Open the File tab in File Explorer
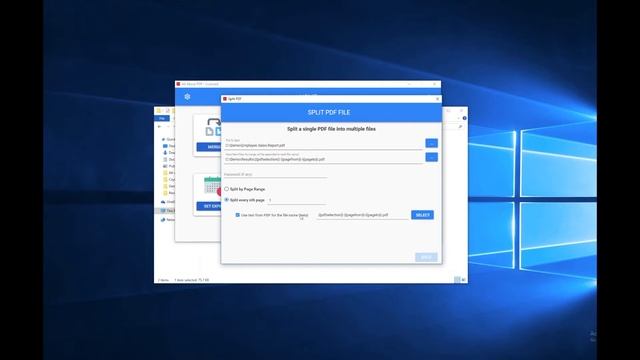 pyautogui.click(x=162, y=118)
